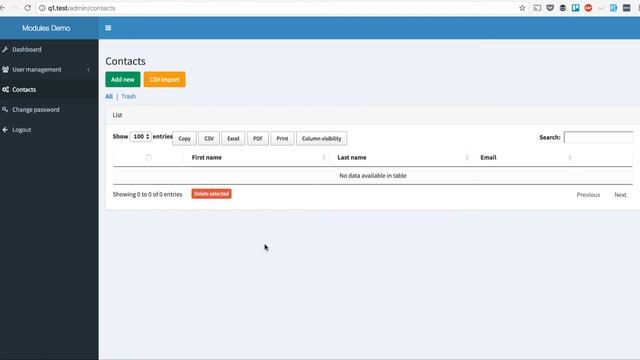Click the light blue extension icon
Screen dimensions: 640x360
tap(613, 8)
